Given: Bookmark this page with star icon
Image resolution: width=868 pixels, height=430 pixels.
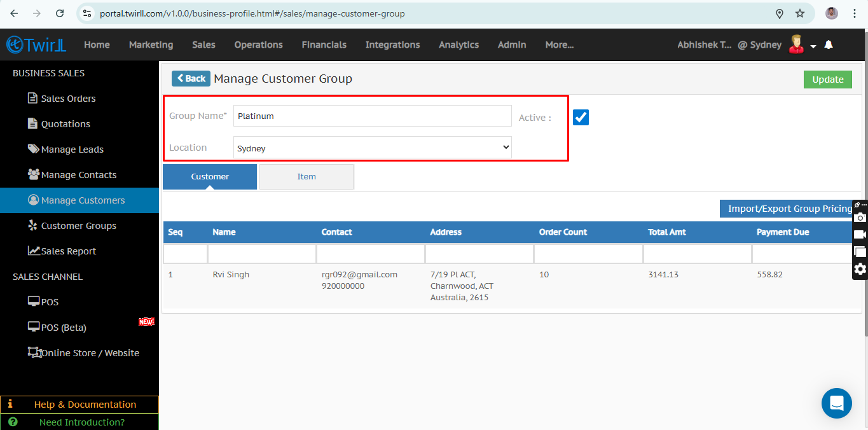Looking at the screenshot, I should [800, 13].
